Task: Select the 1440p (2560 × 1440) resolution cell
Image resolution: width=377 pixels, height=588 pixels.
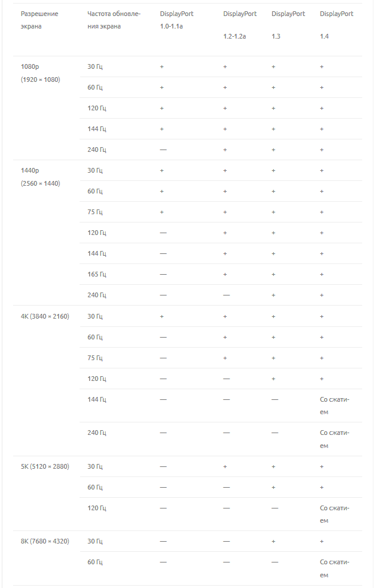Action: (x=40, y=177)
